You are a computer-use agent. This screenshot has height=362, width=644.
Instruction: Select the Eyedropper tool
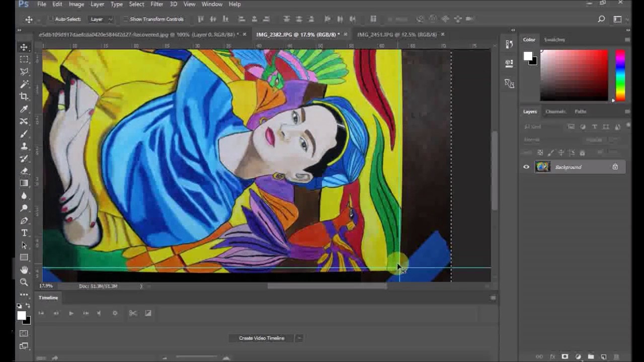[x=24, y=109]
